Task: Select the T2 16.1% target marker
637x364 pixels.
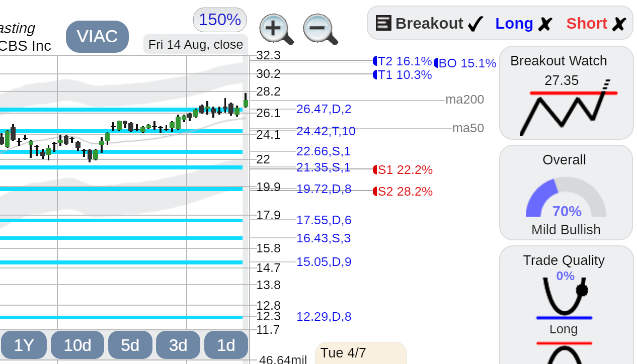Action: point(402,61)
